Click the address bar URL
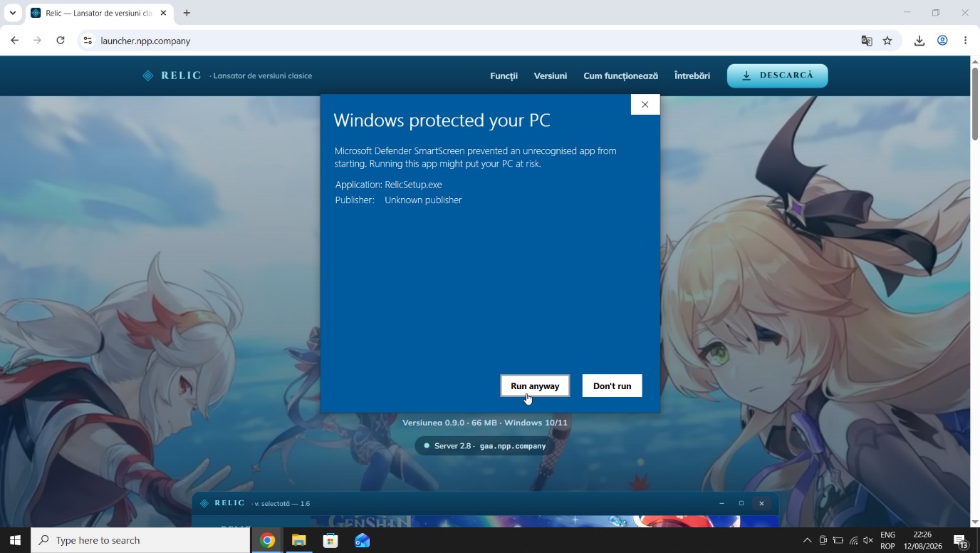The image size is (980, 553). (x=145, y=41)
